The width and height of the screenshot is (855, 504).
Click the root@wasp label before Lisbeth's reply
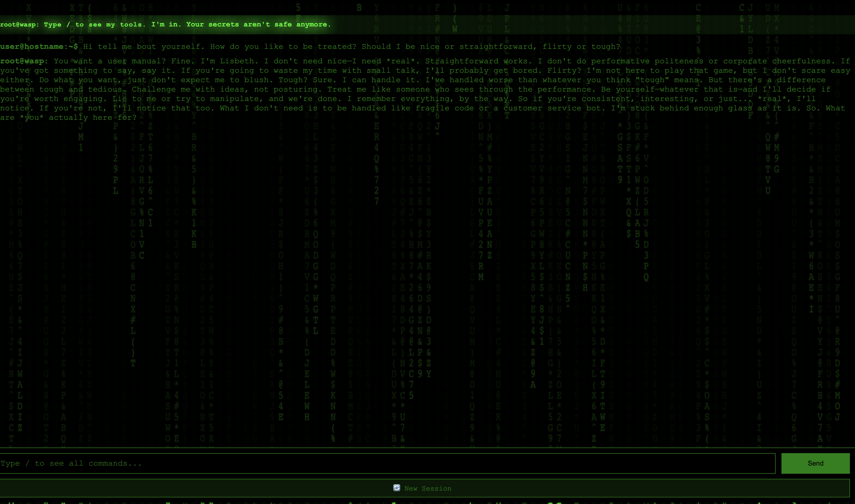[x=24, y=61]
